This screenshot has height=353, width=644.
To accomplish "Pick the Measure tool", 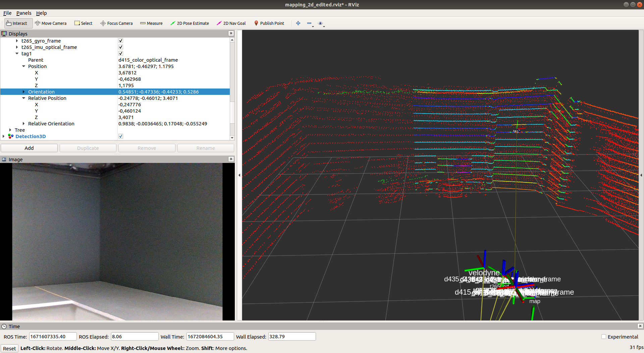I will [x=151, y=23].
